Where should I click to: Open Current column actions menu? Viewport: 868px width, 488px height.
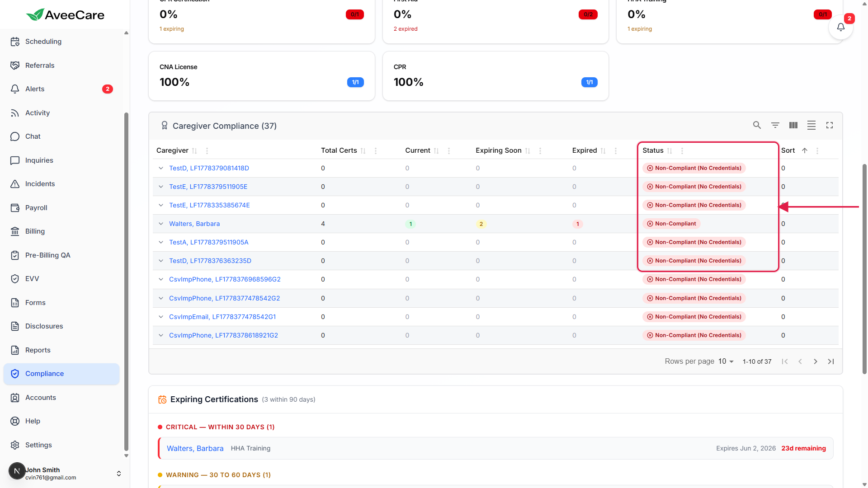click(x=449, y=151)
